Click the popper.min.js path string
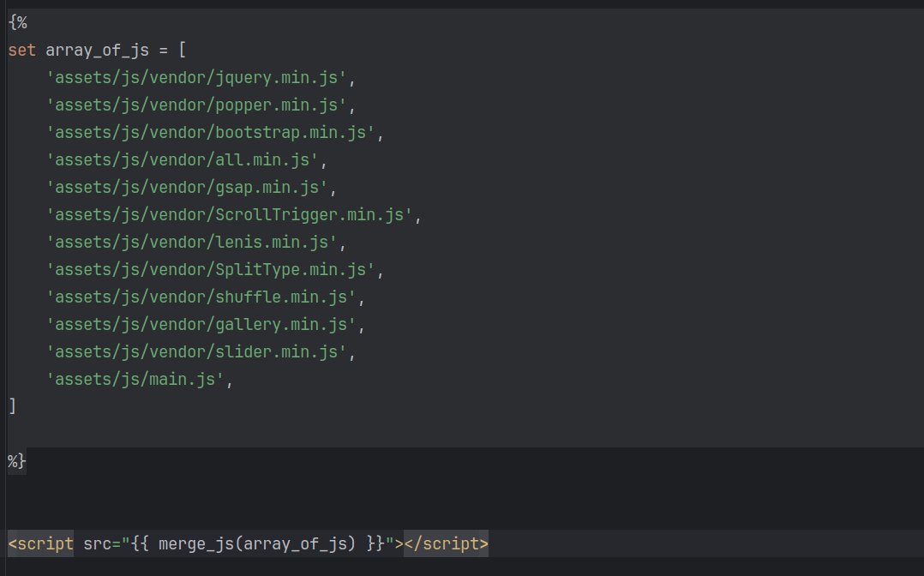This screenshot has width=924, height=576. click(x=196, y=105)
